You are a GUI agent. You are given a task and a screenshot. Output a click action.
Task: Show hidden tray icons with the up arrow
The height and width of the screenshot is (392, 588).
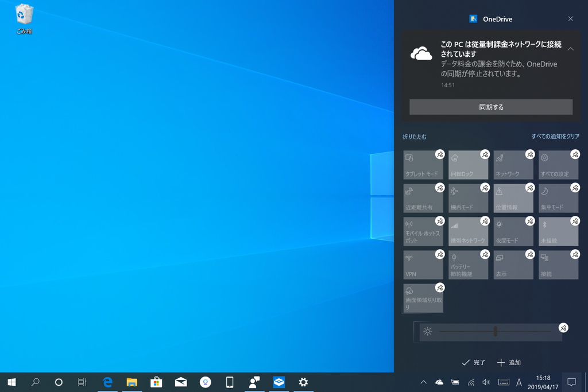423,382
